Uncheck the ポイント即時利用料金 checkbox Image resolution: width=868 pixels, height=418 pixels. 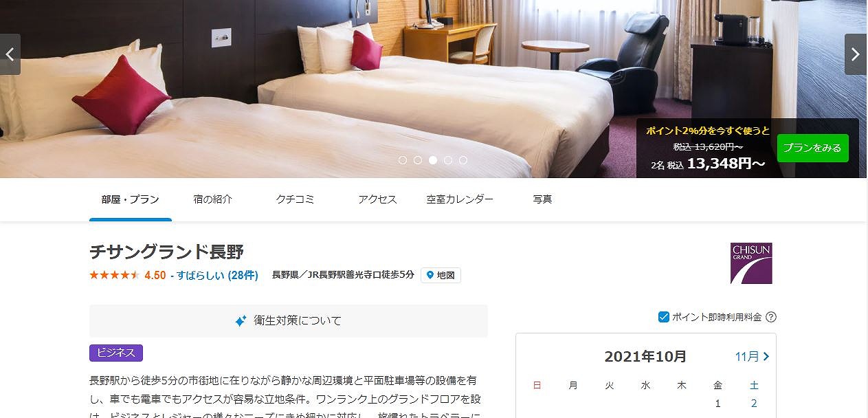[664, 317]
